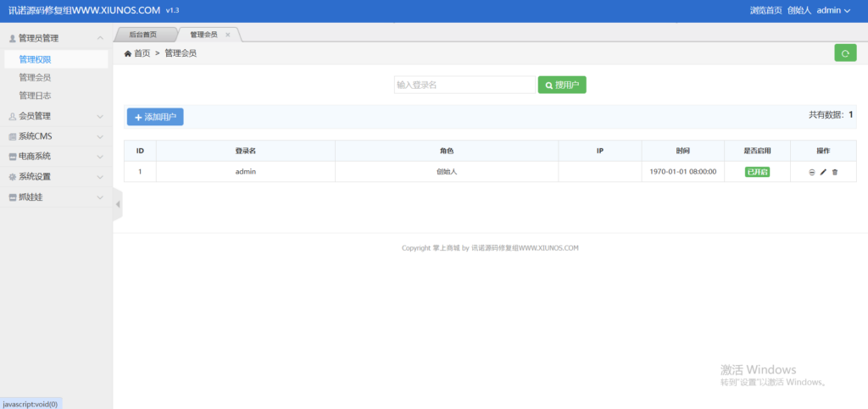The height and width of the screenshot is (409, 868).
Task: Click the home icon in breadcrumb
Action: point(128,53)
